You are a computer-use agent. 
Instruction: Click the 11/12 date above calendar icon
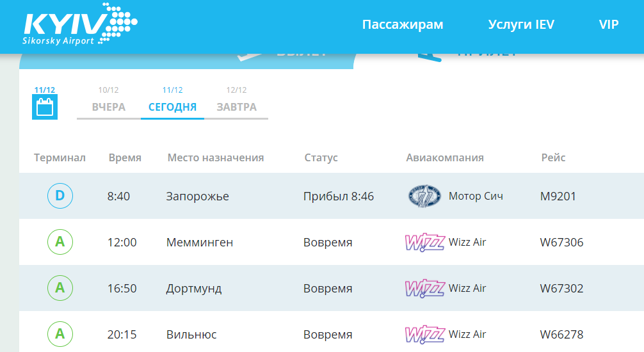44,90
